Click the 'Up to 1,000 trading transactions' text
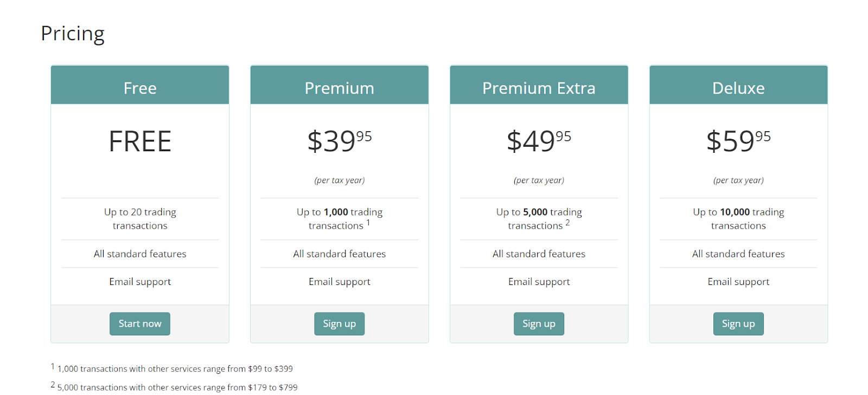Screen dimensions: 868x395 339,219
